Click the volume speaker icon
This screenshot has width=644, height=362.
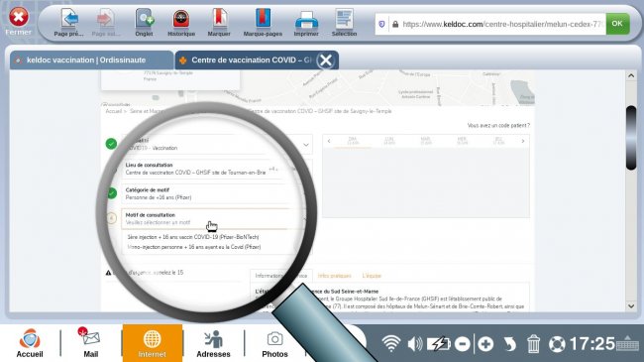pos(415,343)
